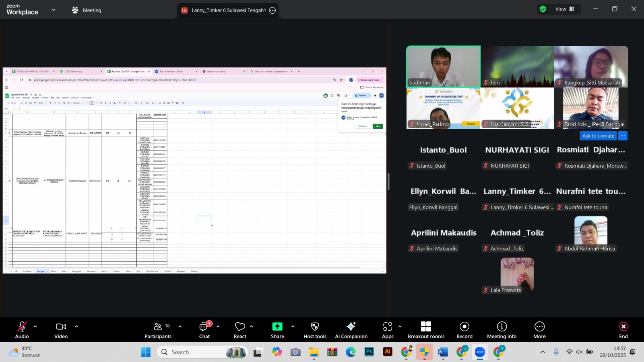The image size is (644, 362).
Task: Toggle the Video camera on
Action: coord(61,330)
